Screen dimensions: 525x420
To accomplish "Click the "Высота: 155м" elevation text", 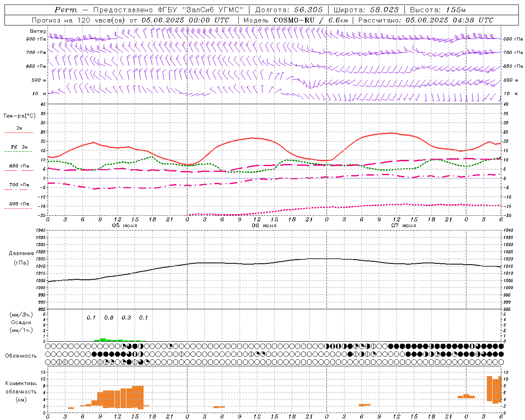I will (x=438, y=10).
